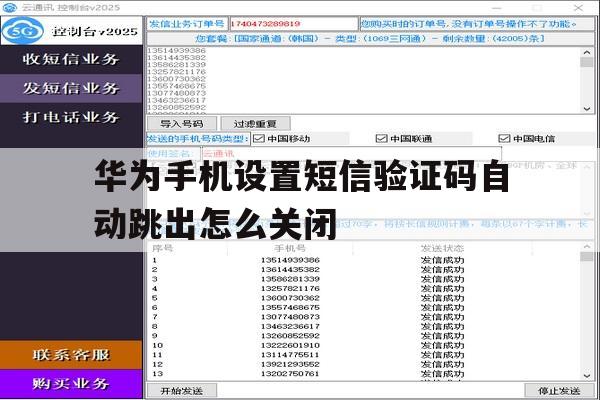Image resolution: width=600 pixels, height=400 pixels.
Task: Click number list scrollbar down arrow
Action: click(x=587, y=109)
